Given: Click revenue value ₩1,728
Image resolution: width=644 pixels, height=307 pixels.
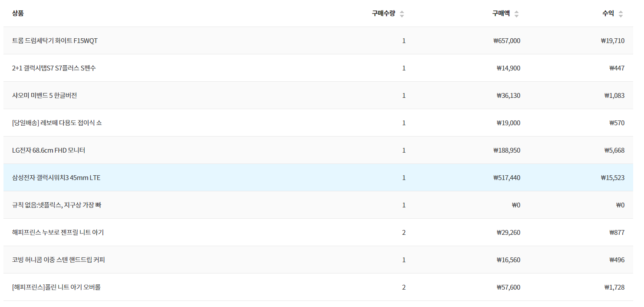Looking at the screenshot, I should [x=614, y=287].
